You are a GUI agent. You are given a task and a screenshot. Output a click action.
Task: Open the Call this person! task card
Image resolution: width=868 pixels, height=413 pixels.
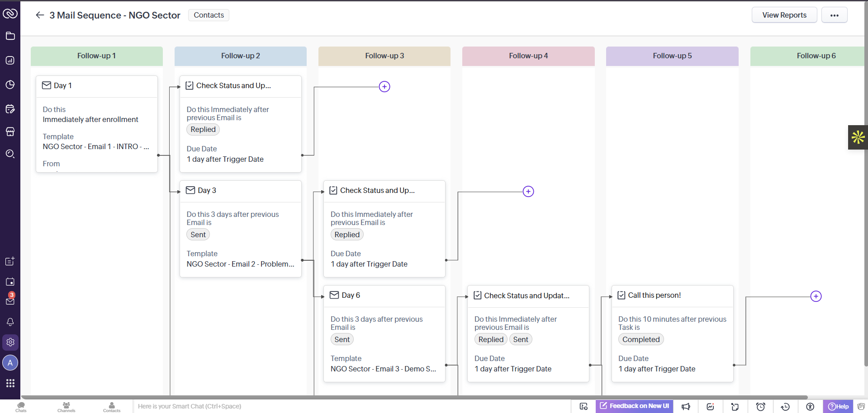[672, 334]
